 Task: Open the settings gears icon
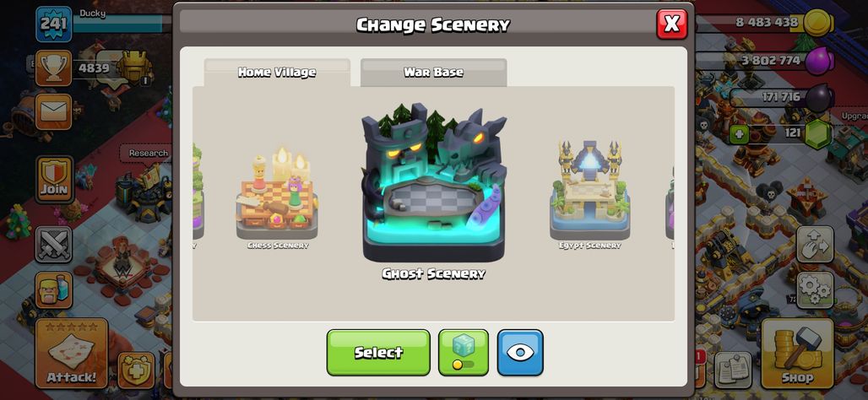(x=815, y=290)
